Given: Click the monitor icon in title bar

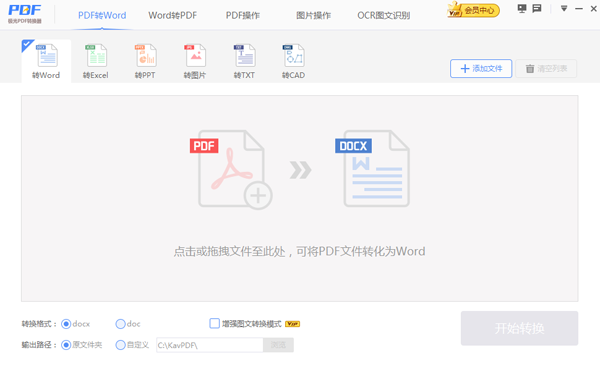Looking at the screenshot, I should pyautogui.click(x=522, y=8).
